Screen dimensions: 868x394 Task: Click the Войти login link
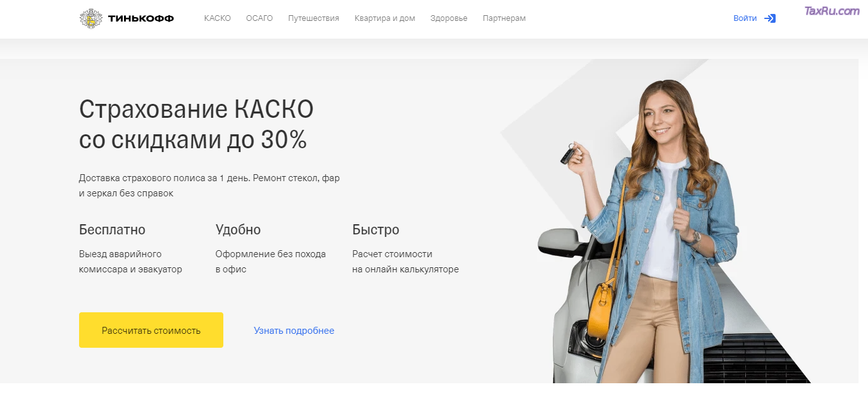click(x=745, y=18)
